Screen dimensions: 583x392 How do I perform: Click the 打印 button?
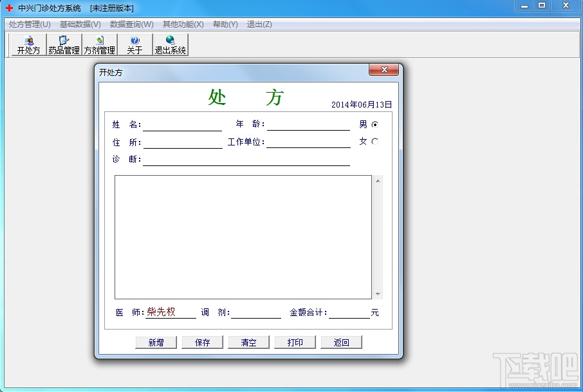tap(295, 342)
